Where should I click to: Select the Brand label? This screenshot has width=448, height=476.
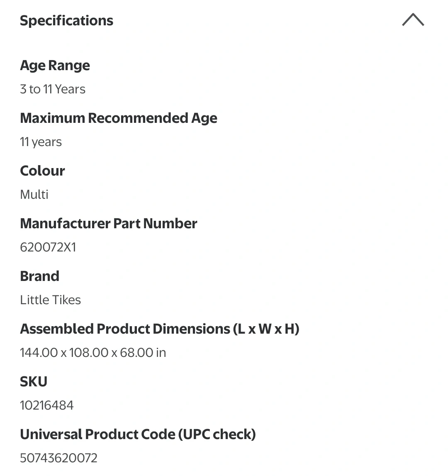point(39,276)
